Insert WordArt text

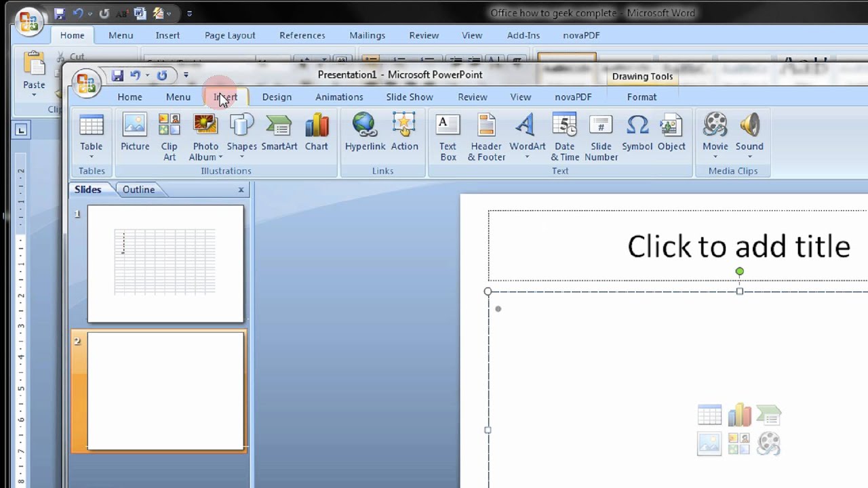coord(527,138)
